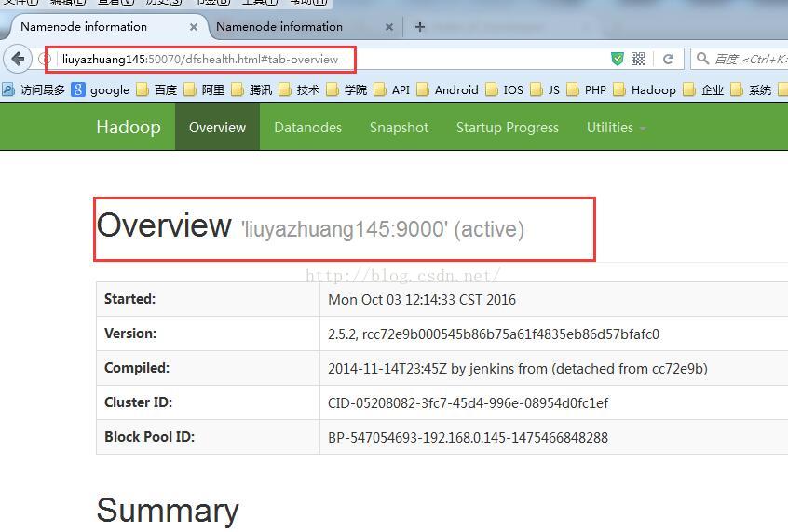View Startup Progress page
This screenshot has height=532, width=788.
click(x=508, y=128)
